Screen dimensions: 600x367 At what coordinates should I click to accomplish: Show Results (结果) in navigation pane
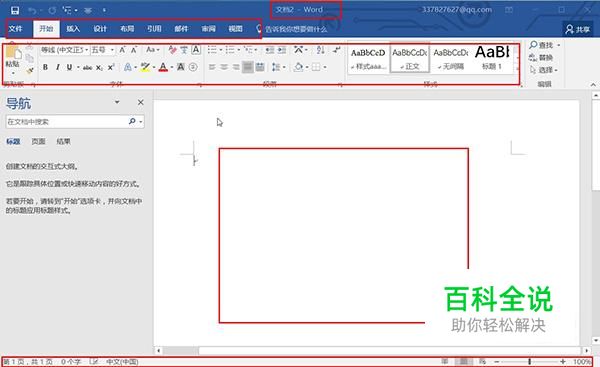coord(64,142)
